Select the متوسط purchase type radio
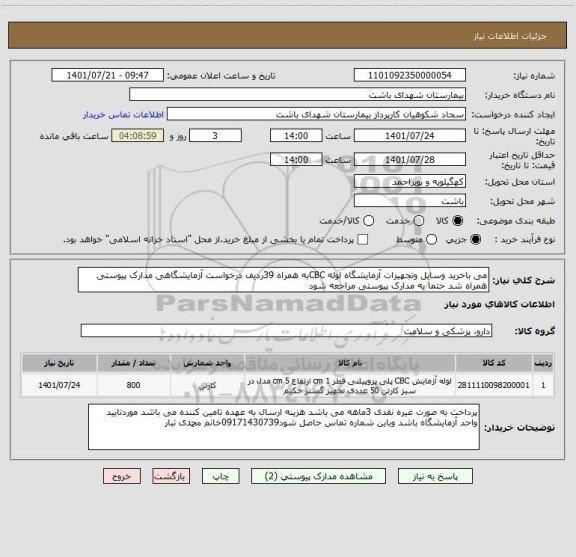 pos(431,240)
